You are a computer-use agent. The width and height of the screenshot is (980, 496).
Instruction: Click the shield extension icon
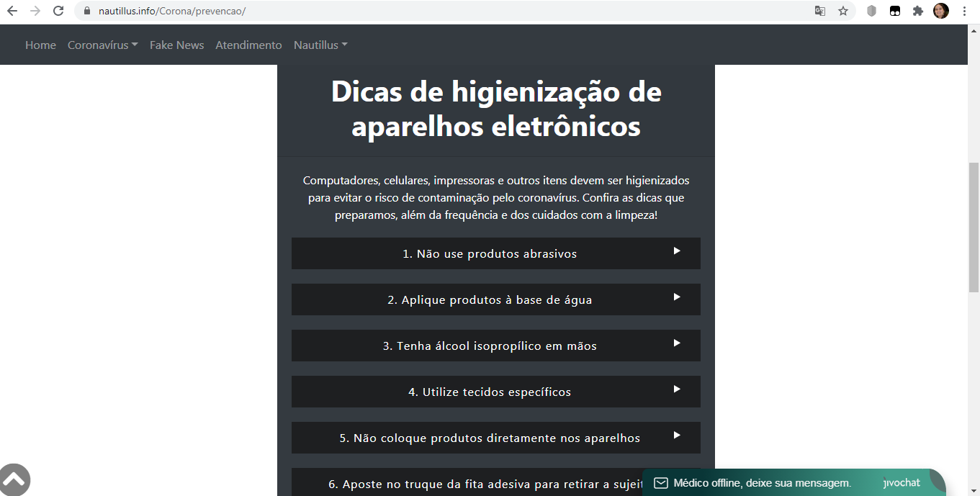click(871, 12)
